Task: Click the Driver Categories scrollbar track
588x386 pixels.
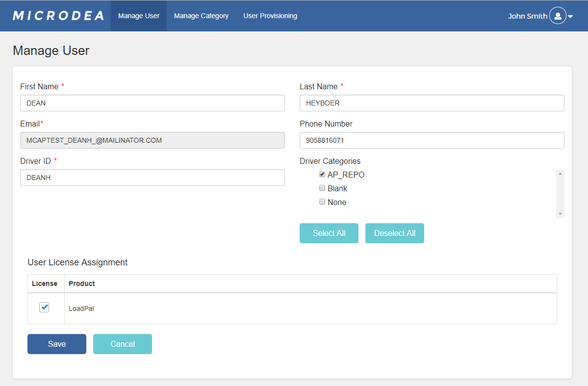Action: (x=560, y=194)
